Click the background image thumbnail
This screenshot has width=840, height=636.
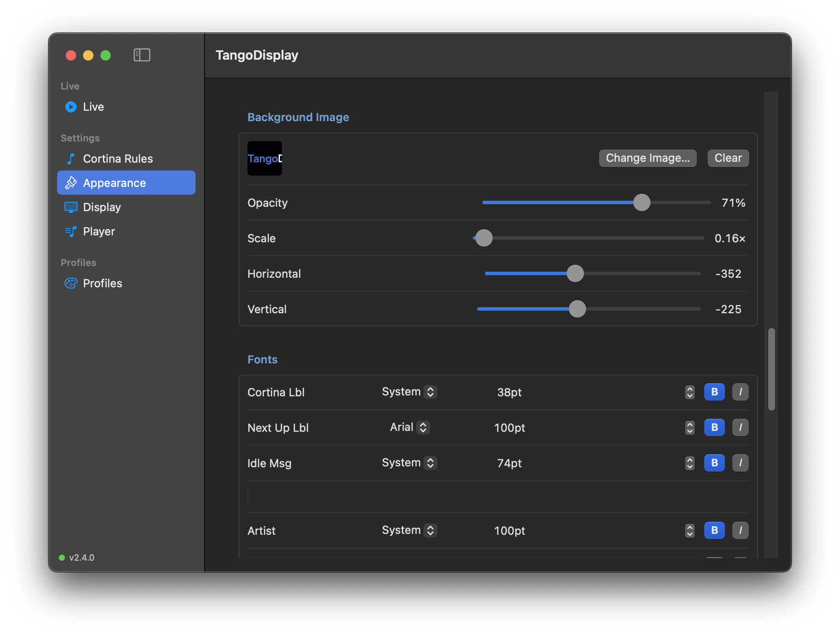(265, 158)
